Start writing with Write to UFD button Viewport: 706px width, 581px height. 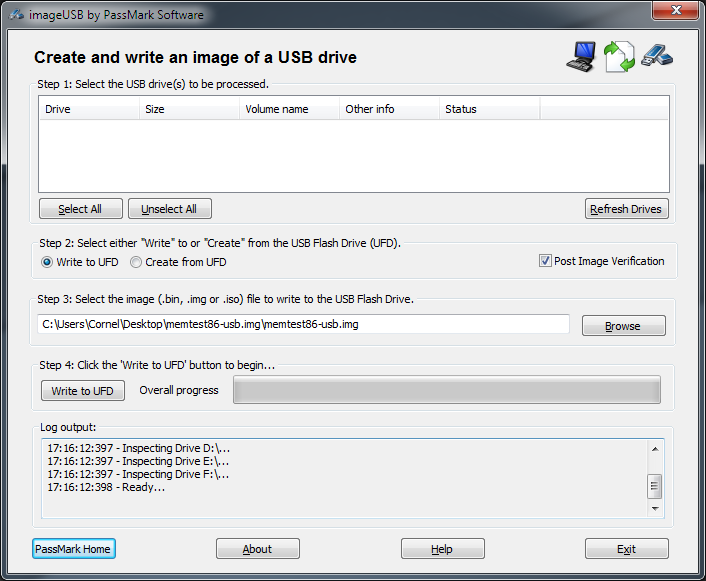pyautogui.click(x=83, y=390)
